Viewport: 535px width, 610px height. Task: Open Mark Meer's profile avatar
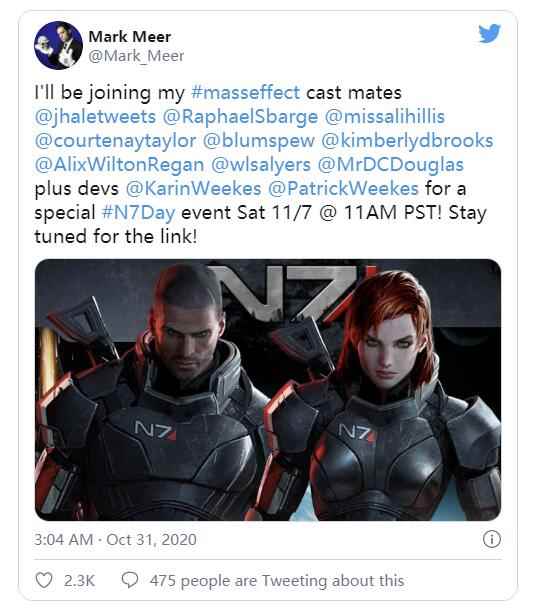(x=58, y=45)
